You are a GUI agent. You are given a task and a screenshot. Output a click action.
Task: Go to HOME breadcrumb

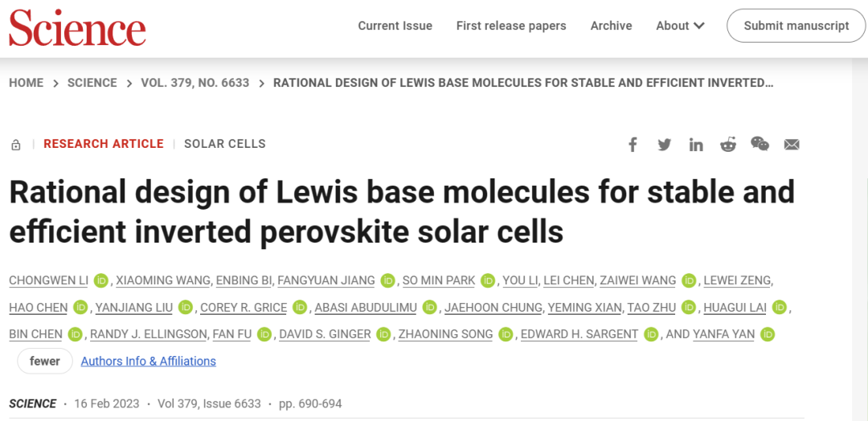[26, 83]
